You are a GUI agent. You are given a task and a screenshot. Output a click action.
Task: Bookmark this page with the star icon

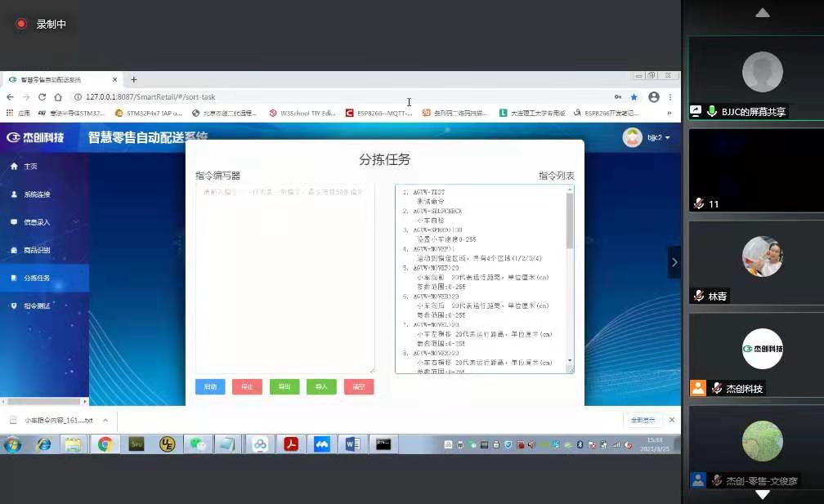tap(634, 96)
